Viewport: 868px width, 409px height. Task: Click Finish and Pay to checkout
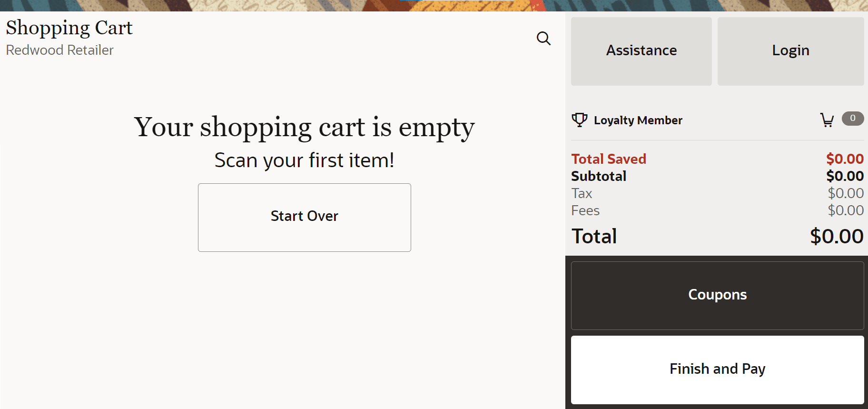click(717, 369)
